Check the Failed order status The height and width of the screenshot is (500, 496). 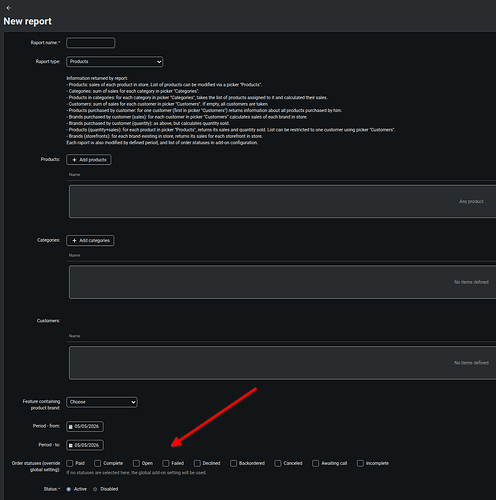(166, 463)
